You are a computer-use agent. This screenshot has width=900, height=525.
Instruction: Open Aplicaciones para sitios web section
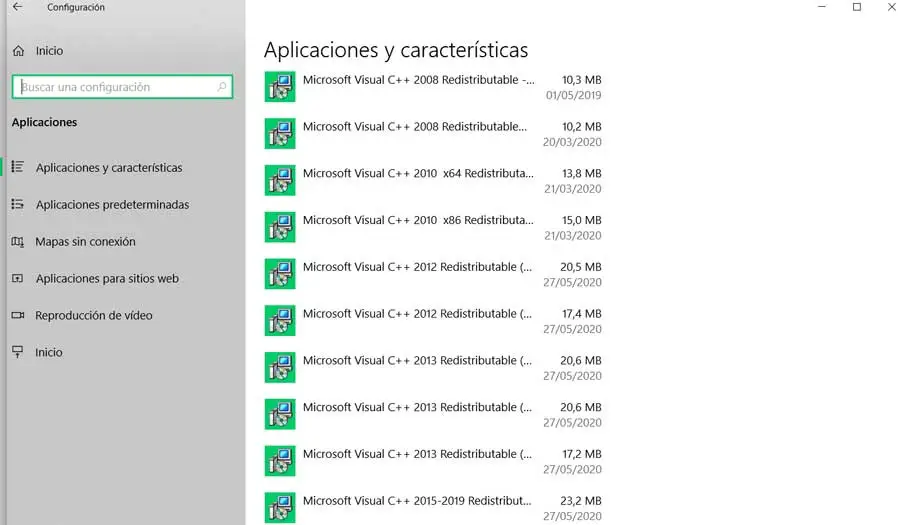click(107, 278)
